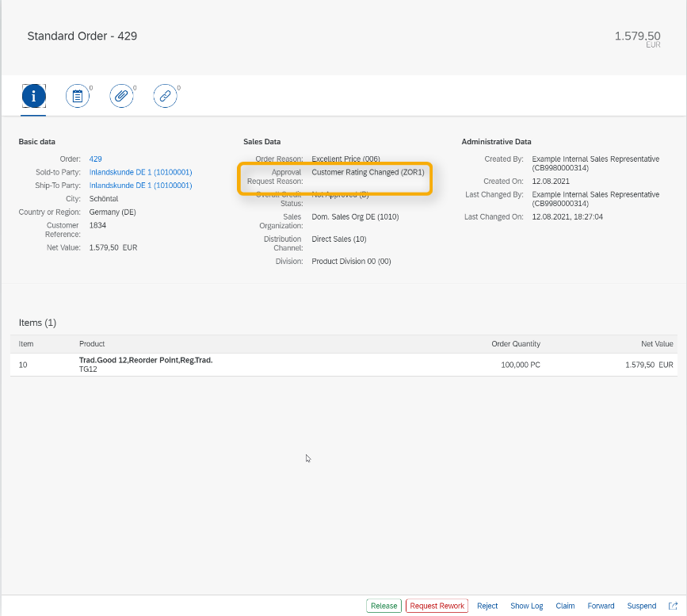
Task: Open the Ship-To Party Inlandskunde DE 1 link
Action: [x=140, y=185]
